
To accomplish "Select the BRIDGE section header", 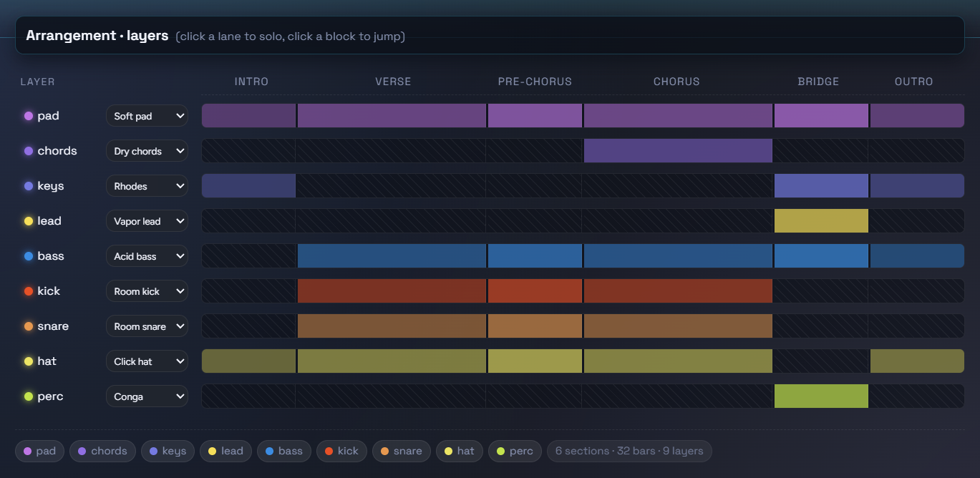I will pos(818,82).
